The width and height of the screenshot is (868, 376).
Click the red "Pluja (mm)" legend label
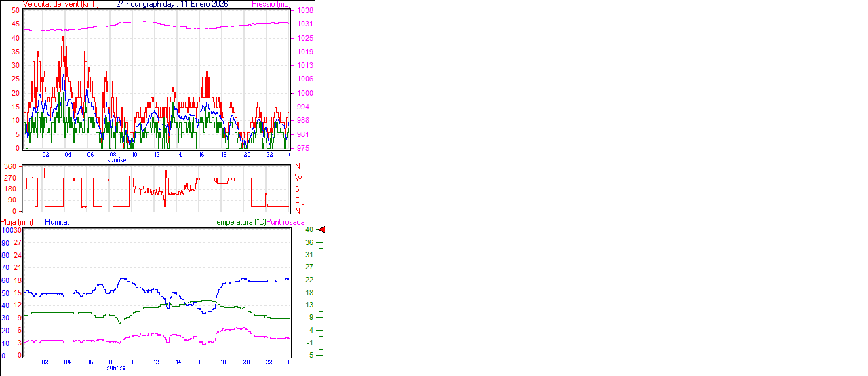16,222
